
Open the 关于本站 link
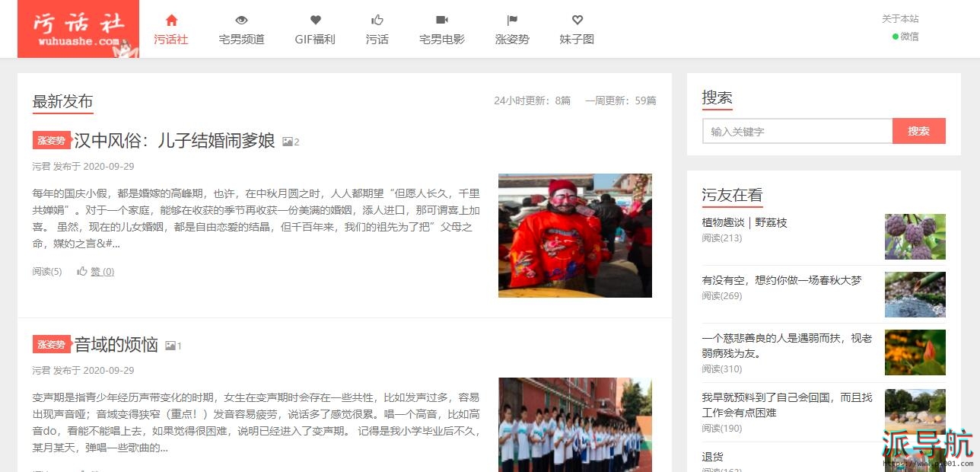(x=900, y=19)
